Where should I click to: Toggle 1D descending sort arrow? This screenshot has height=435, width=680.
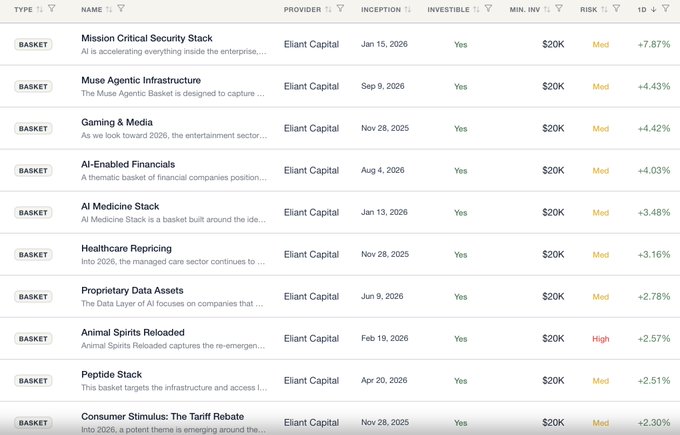coord(654,9)
